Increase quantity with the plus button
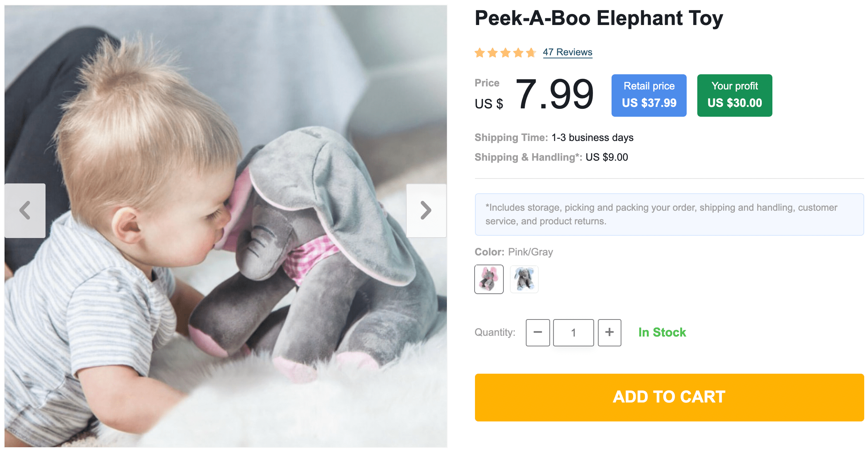868x451 pixels. tap(609, 332)
